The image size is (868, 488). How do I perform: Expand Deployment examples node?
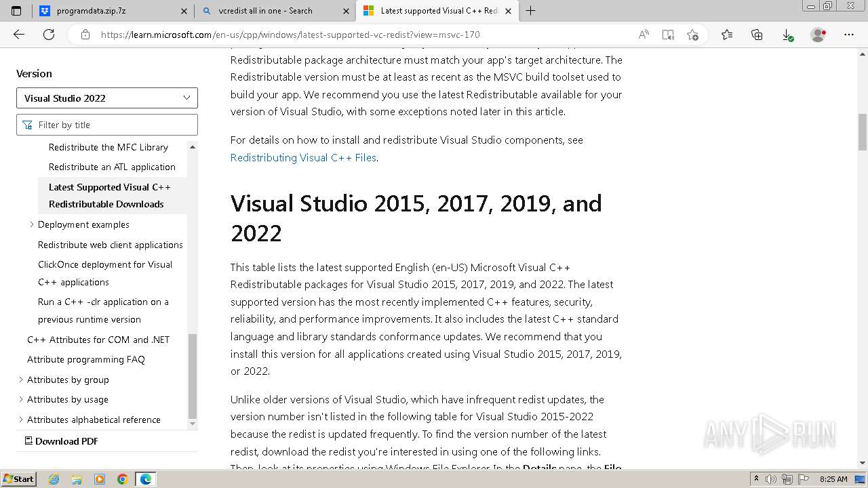(x=31, y=224)
